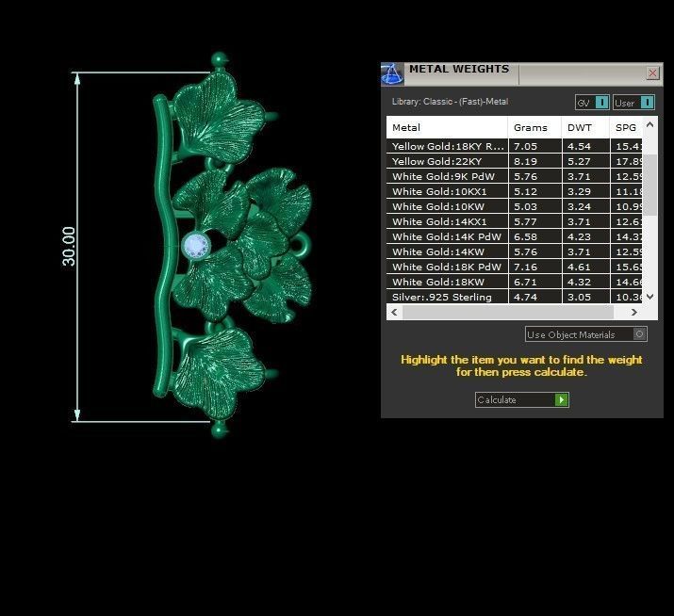Click the DWT column header

(x=585, y=127)
